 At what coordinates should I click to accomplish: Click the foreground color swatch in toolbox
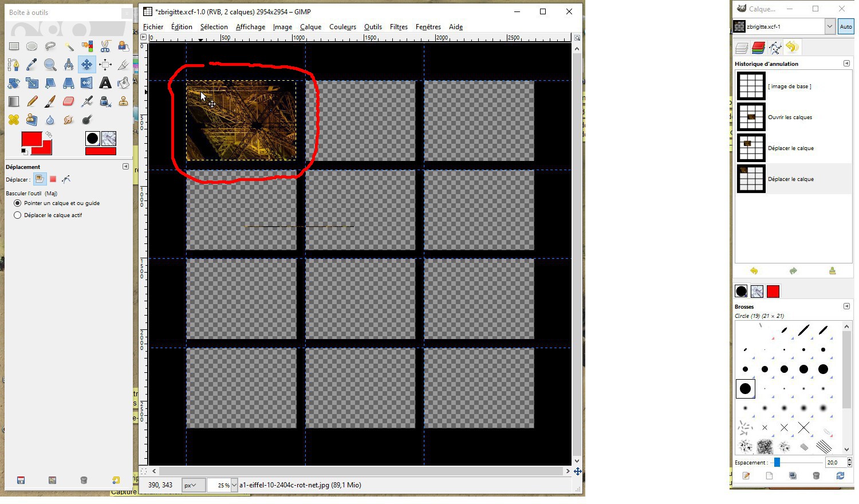[31, 139]
